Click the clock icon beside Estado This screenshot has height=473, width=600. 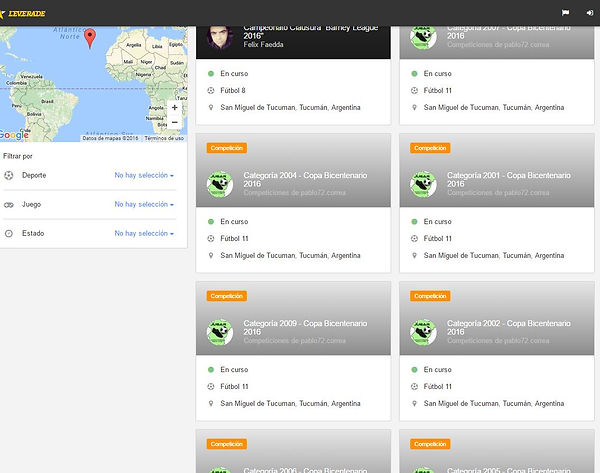tap(8, 233)
